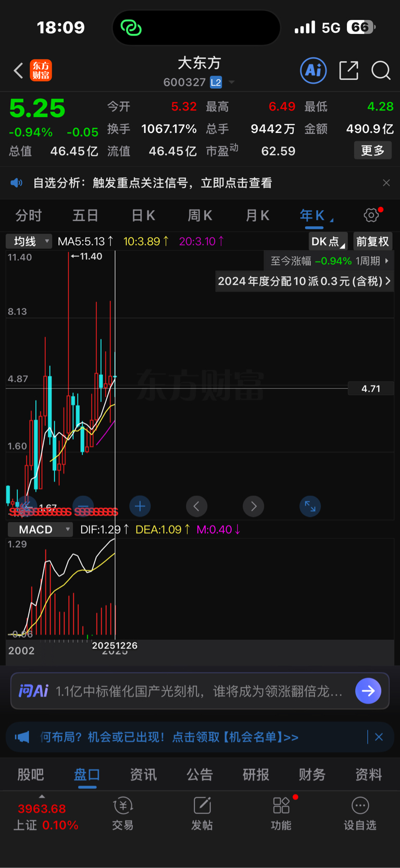Open MACD indicator dropdown
The image size is (400, 868).
(40, 529)
